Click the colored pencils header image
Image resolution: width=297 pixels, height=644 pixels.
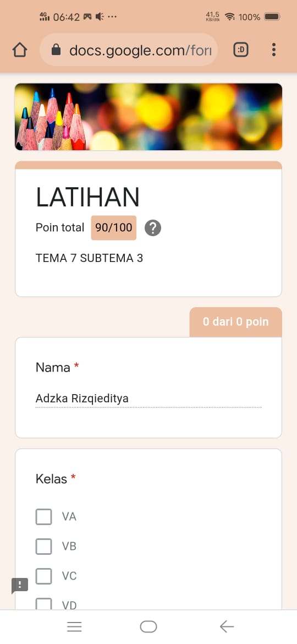click(x=148, y=117)
